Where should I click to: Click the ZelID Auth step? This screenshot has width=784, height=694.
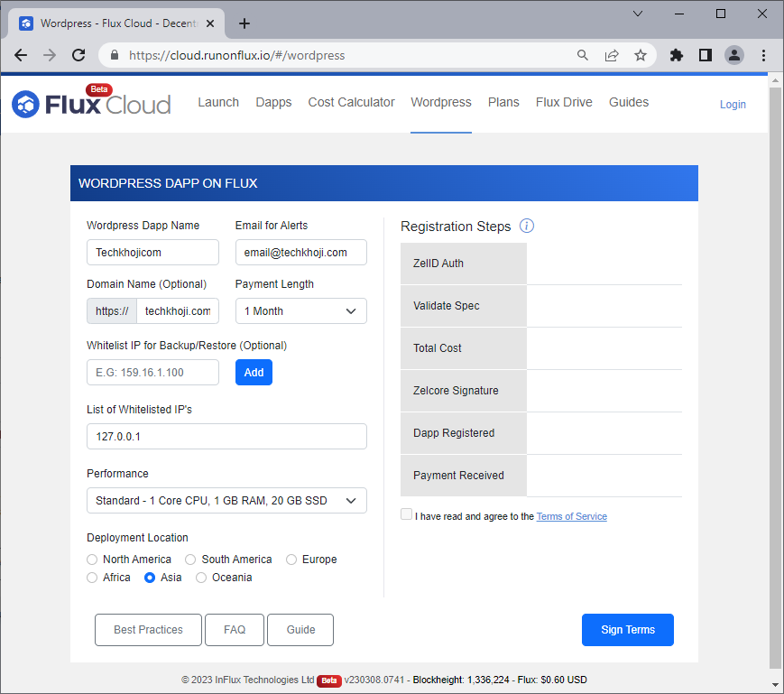[464, 264]
